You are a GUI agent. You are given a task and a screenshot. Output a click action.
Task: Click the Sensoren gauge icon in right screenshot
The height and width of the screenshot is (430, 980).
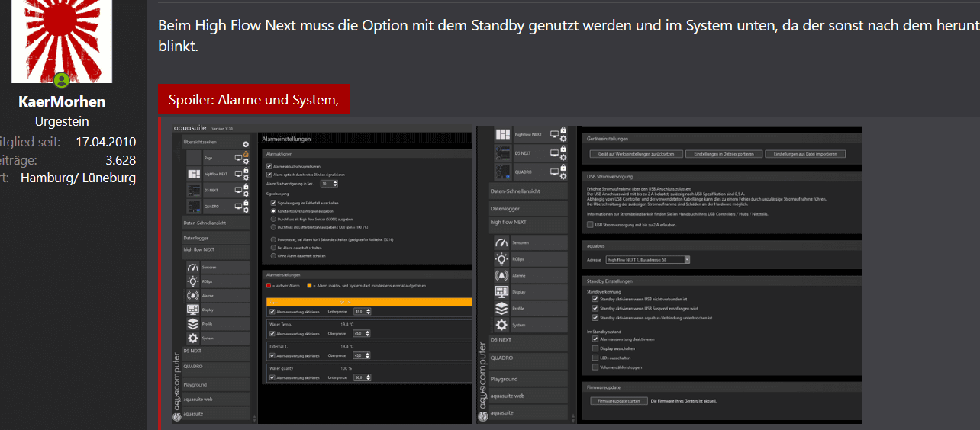501,242
